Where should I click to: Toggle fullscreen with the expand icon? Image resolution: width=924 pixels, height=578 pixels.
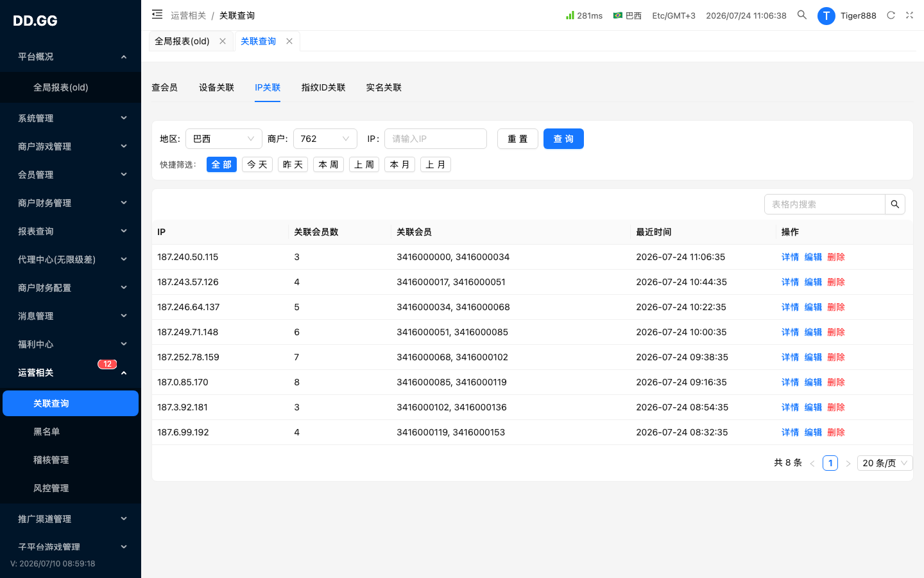(909, 15)
